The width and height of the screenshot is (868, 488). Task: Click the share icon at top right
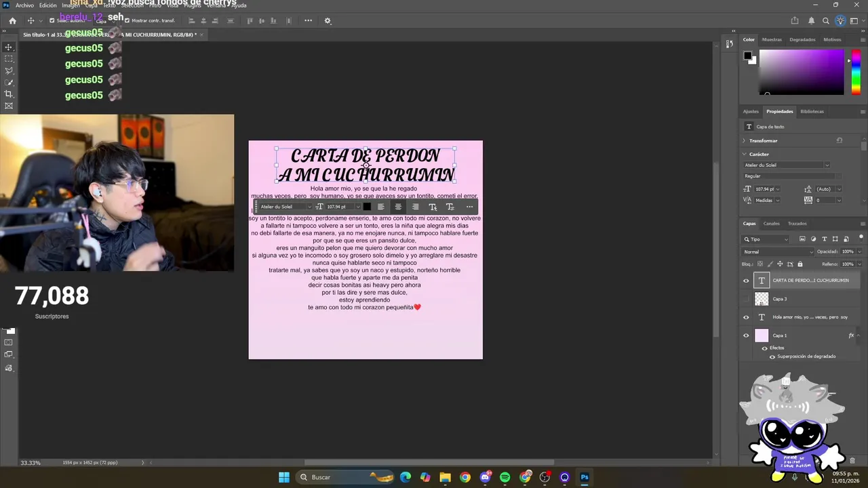[x=795, y=21]
